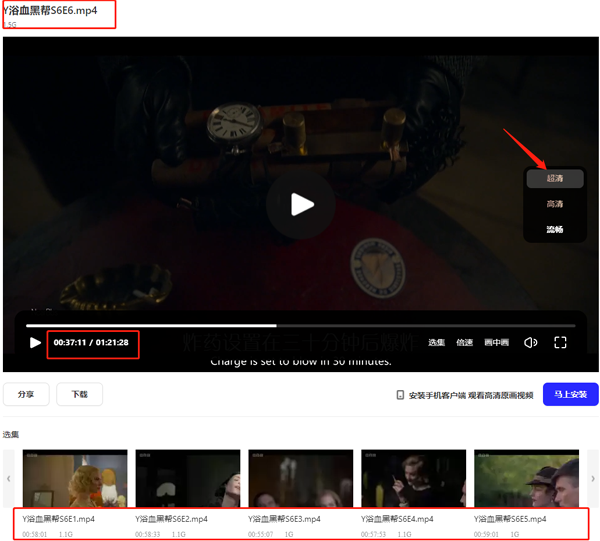Click file name Y浴血黑帮S6E5.mp4
This screenshot has width=600, height=541.
click(510, 519)
